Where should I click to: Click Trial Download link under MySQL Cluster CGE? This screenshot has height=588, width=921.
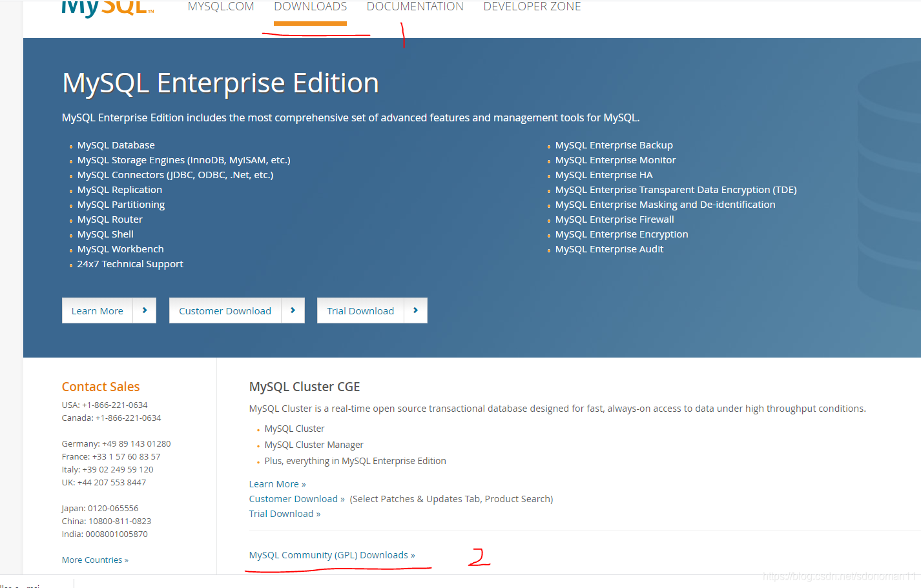pos(285,514)
